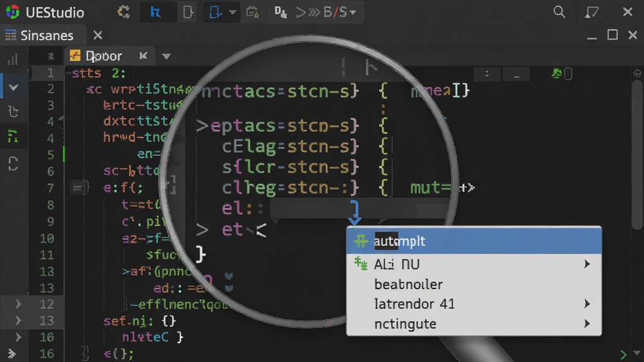Open the latrendor 41 submenu arrow

tap(587, 304)
